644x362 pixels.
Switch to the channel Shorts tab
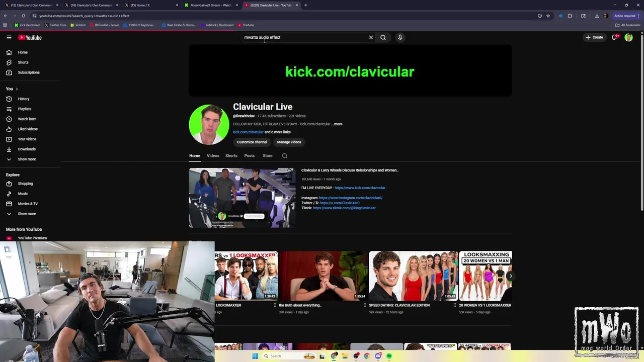231,156
